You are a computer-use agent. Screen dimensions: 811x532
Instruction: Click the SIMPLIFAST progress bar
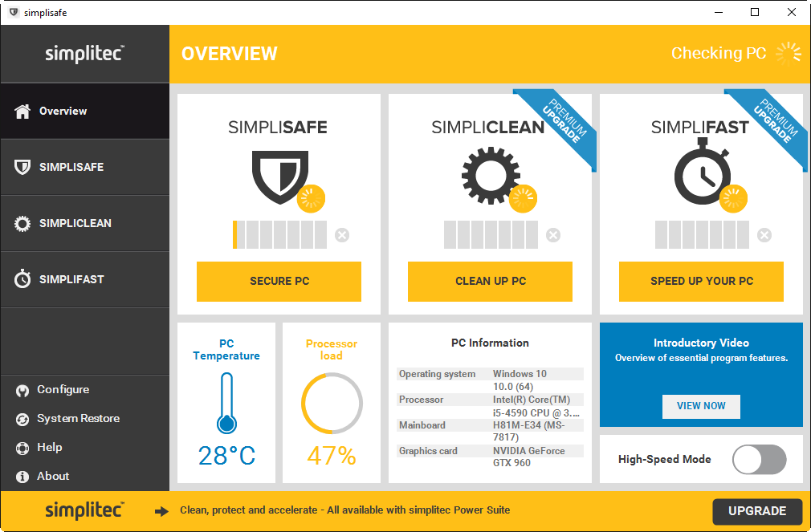[702, 235]
